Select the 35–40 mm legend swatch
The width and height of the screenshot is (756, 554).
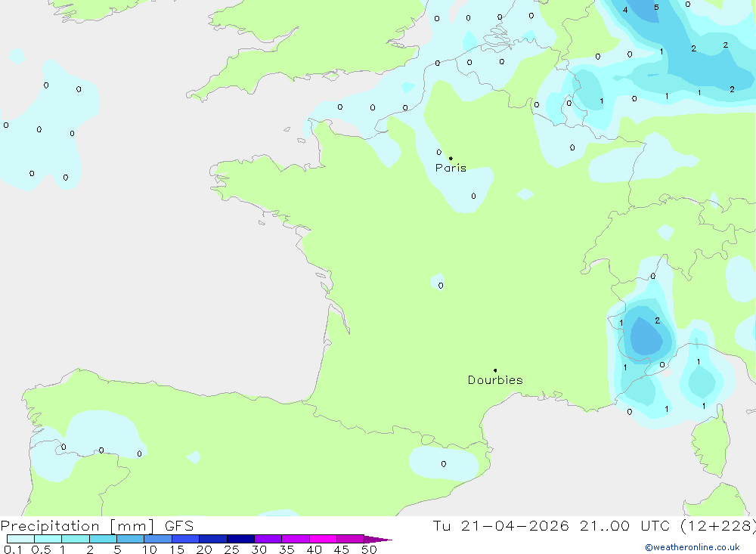(x=295, y=539)
